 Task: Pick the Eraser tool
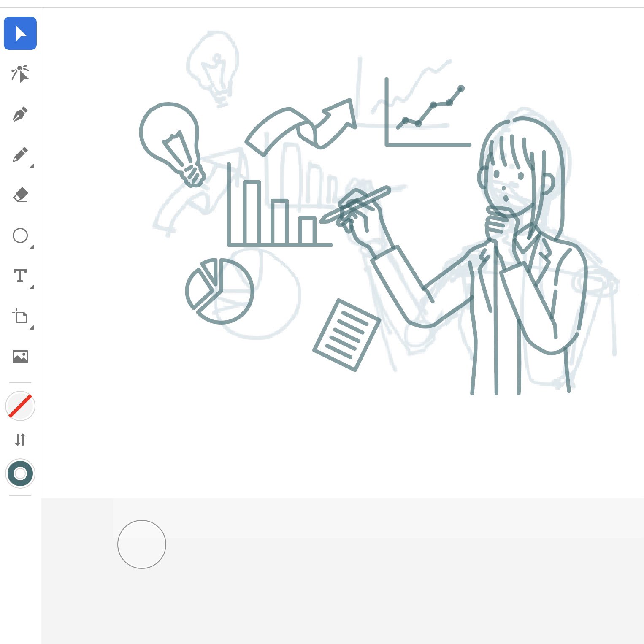click(x=20, y=195)
